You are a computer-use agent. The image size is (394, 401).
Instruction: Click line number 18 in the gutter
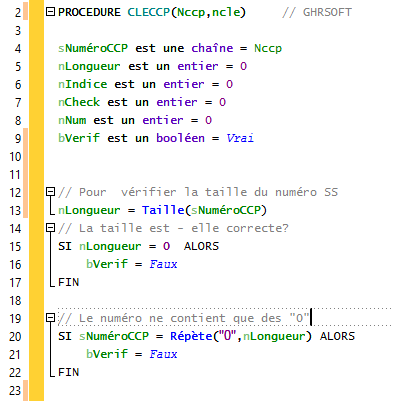[15, 301]
